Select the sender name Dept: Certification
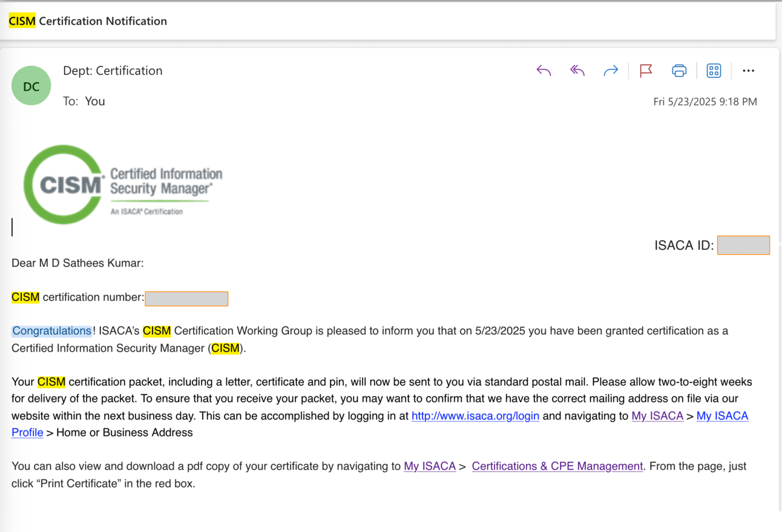This screenshot has height=532, width=782. 113,71
